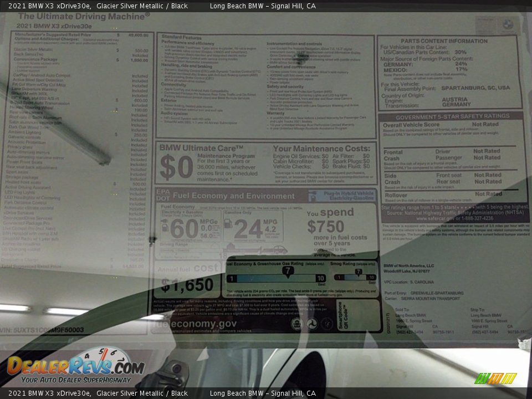
Task: Click the EPA seal logo near fueleconomy.gov
Action: [x=297, y=324]
